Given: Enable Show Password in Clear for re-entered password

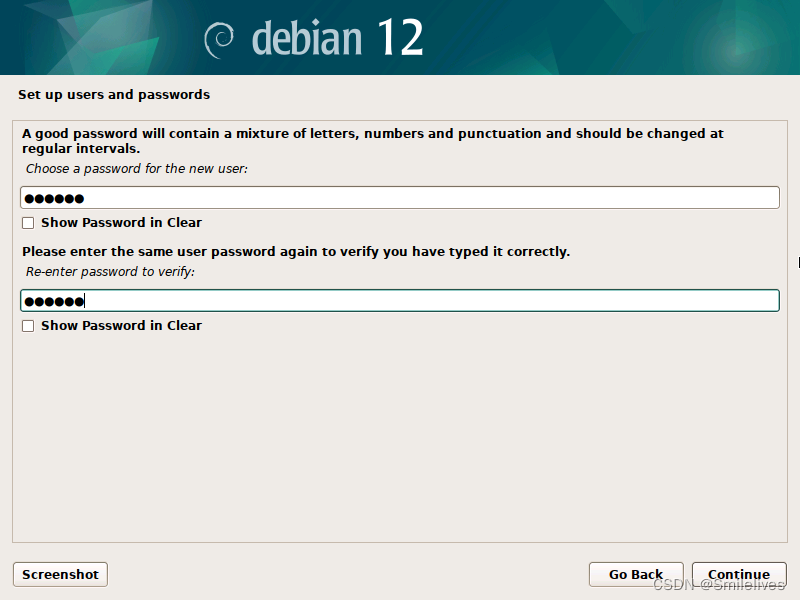Looking at the screenshot, I should [25, 325].
